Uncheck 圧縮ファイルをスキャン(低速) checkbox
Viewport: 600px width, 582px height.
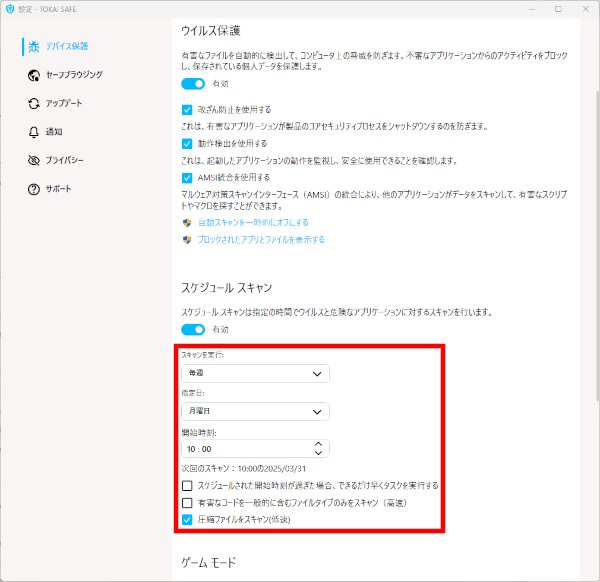[x=187, y=520]
